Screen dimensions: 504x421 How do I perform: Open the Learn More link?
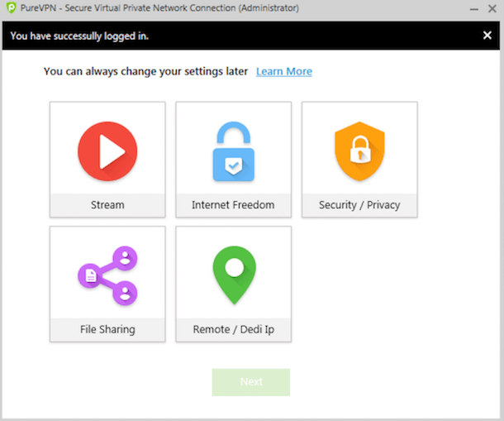tap(284, 71)
